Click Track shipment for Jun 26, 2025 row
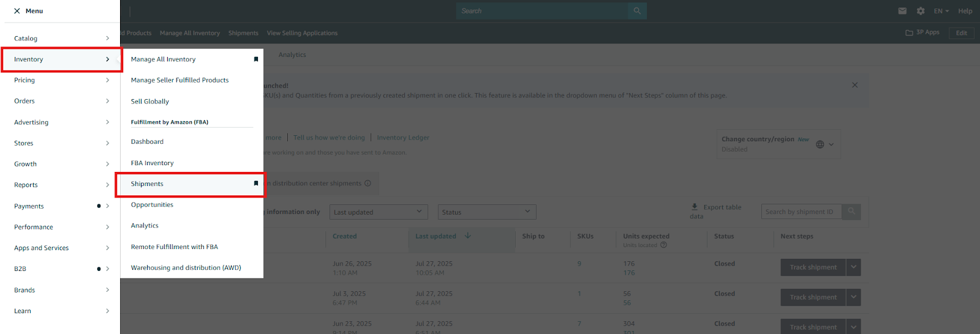 813,267
